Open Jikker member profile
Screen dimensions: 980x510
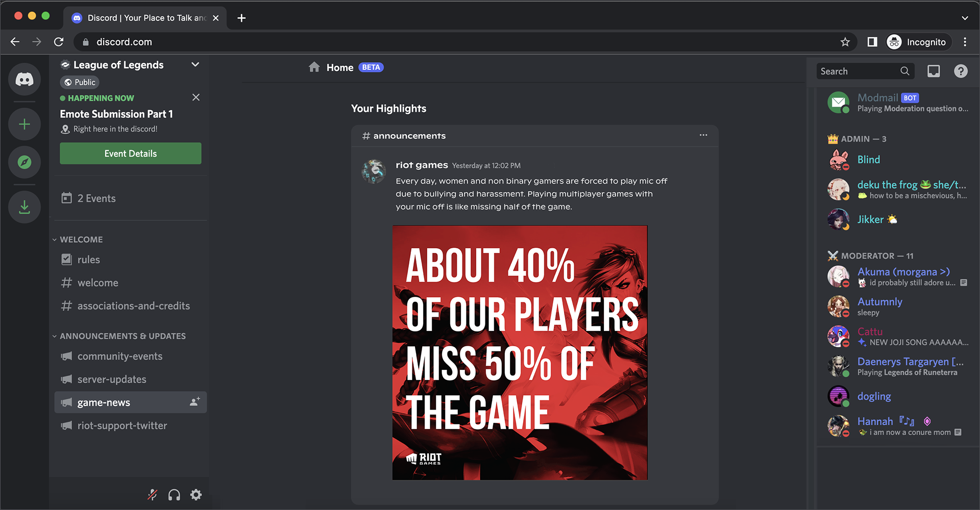click(x=897, y=219)
